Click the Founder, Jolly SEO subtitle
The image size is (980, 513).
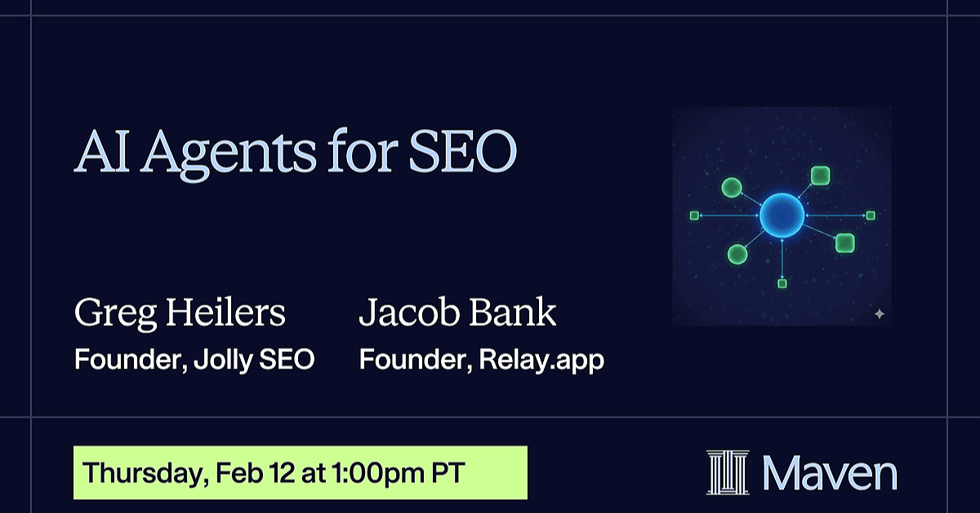pyautogui.click(x=194, y=359)
